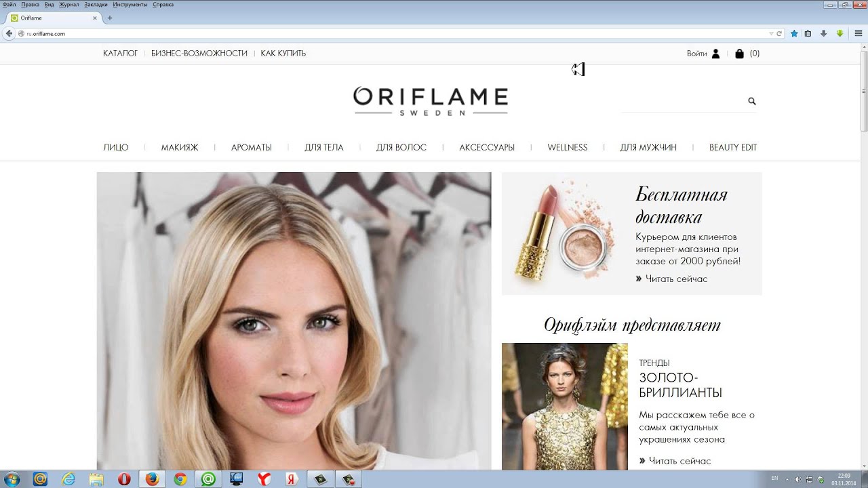Open the green @ agent taskbar icon
Screen dimensions: 868x488
[x=208, y=479]
